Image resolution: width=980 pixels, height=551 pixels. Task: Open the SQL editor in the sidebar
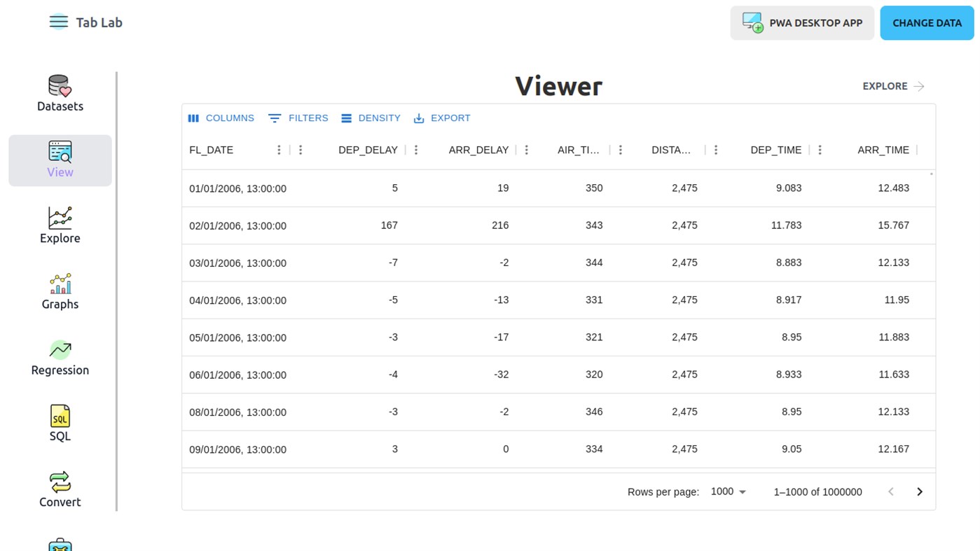tap(60, 424)
